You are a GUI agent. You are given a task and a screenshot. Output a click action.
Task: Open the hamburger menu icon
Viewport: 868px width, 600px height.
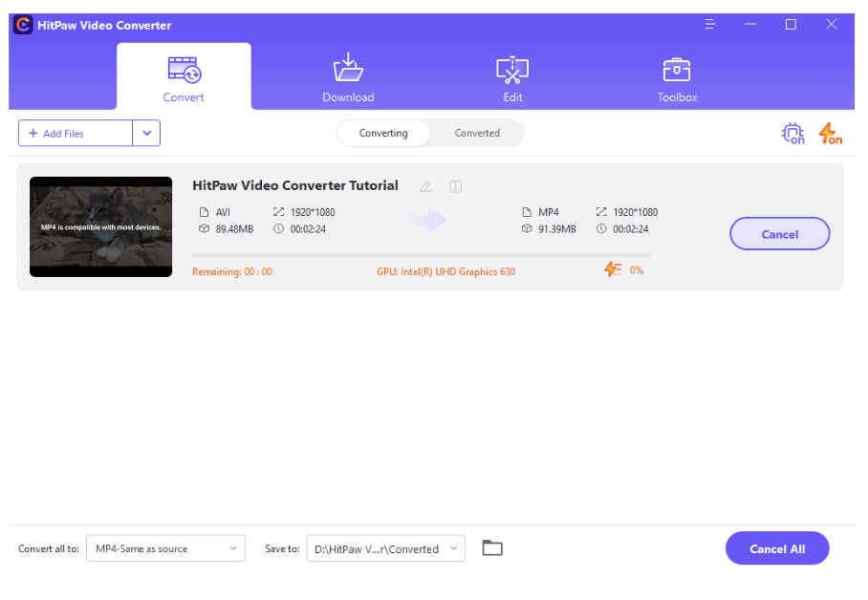710,24
